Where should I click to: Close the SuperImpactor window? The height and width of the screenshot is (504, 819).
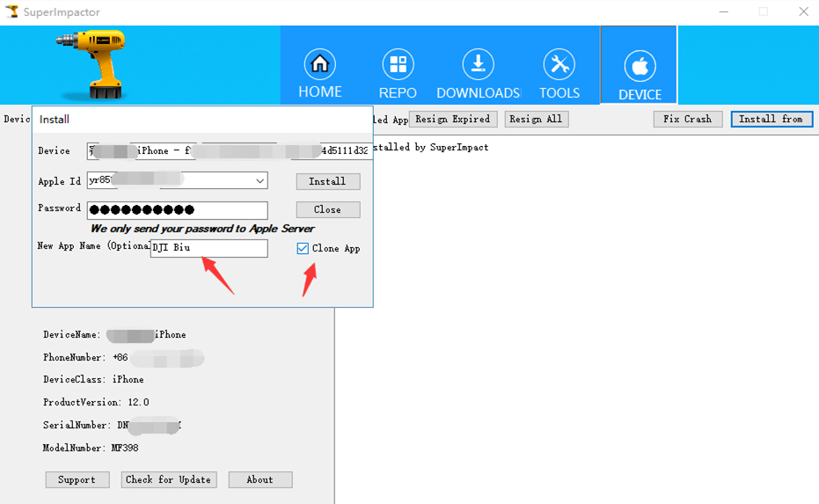pos(803,11)
